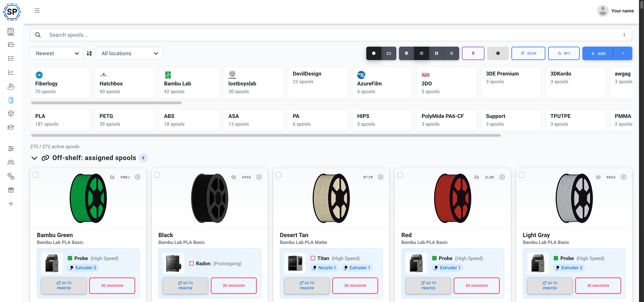
Task: Click the users group icon in sidebar
Action: (x=11, y=162)
